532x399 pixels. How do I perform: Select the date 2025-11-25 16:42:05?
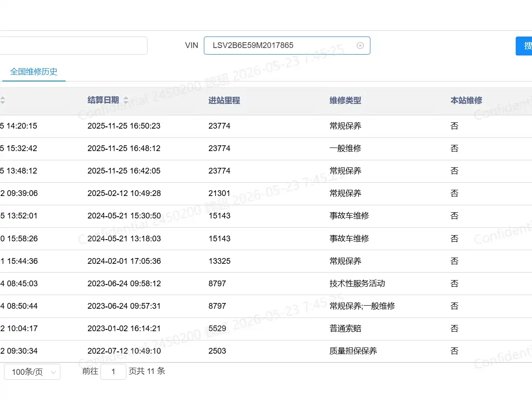(124, 171)
